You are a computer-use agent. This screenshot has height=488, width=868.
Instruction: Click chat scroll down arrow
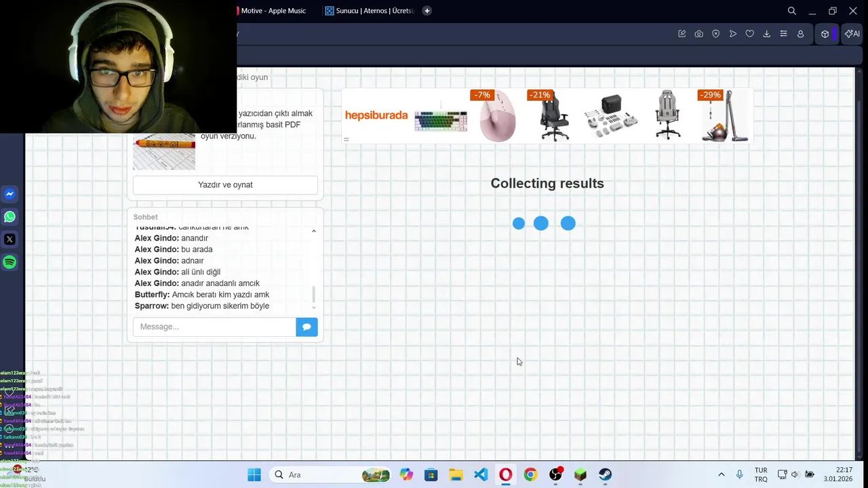(x=313, y=308)
